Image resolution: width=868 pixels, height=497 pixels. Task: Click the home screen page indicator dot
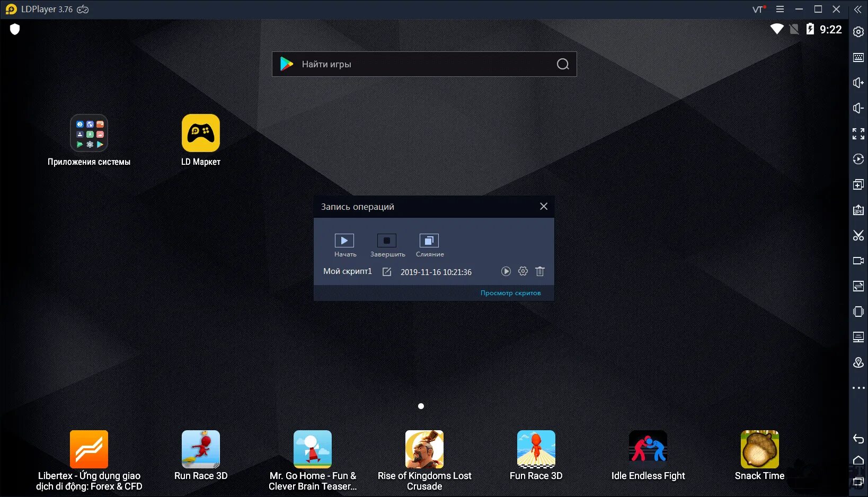click(421, 406)
